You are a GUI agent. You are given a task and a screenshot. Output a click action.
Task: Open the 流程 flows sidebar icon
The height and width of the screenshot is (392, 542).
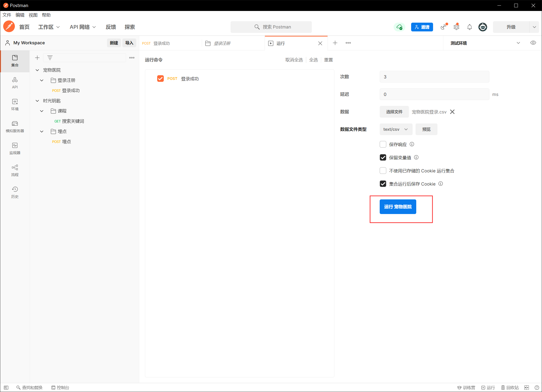pyautogui.click(x=15, y=170)
